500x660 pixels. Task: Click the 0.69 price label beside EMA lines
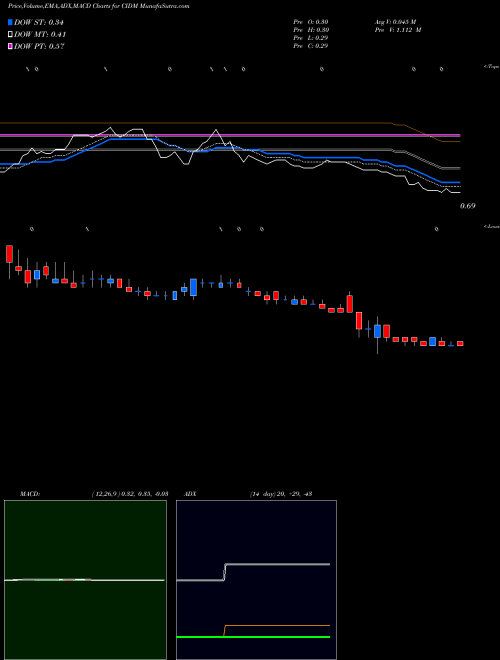point(468,206)
